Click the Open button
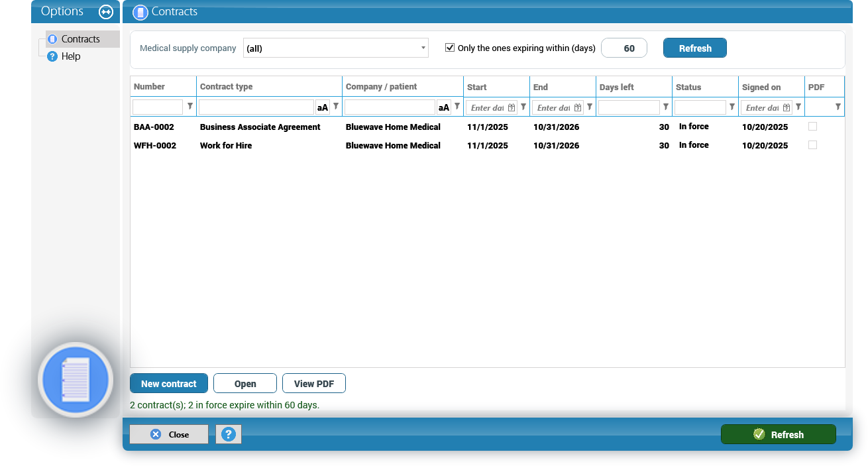Image resolution: width=868 pixels, height=466 pixels. [245, 384]
